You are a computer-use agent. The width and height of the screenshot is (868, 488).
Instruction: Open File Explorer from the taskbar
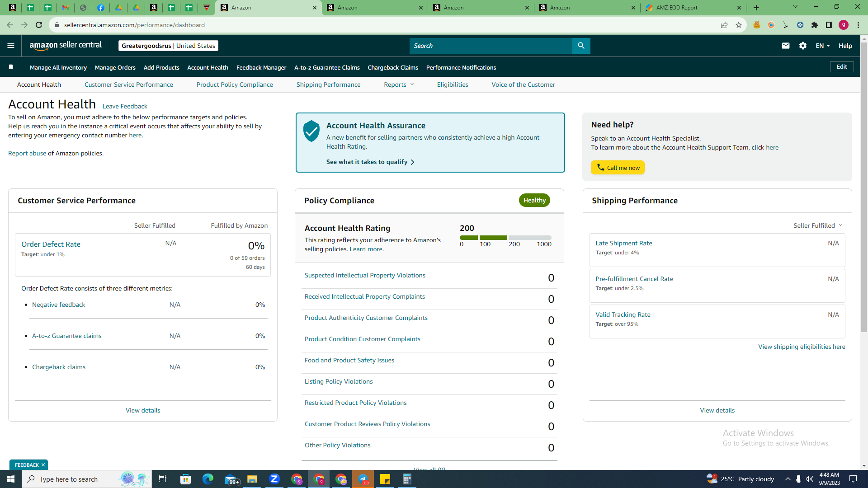click(252, 479)
